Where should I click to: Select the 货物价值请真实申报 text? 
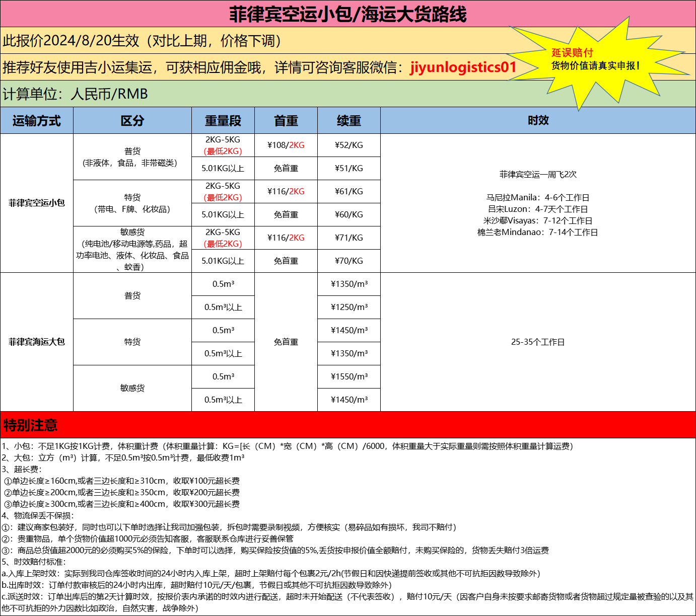coord(595,66)
